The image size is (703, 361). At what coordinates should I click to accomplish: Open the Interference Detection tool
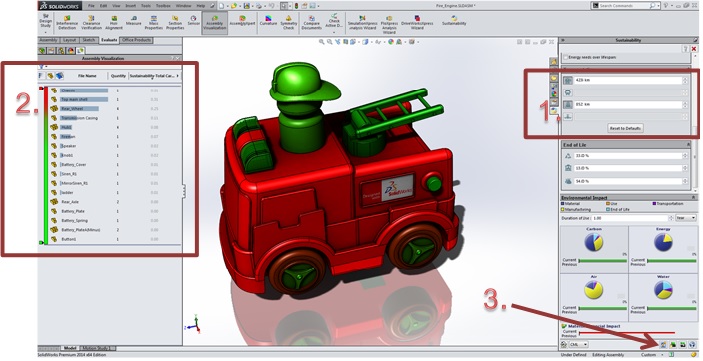tap(67, 22)
